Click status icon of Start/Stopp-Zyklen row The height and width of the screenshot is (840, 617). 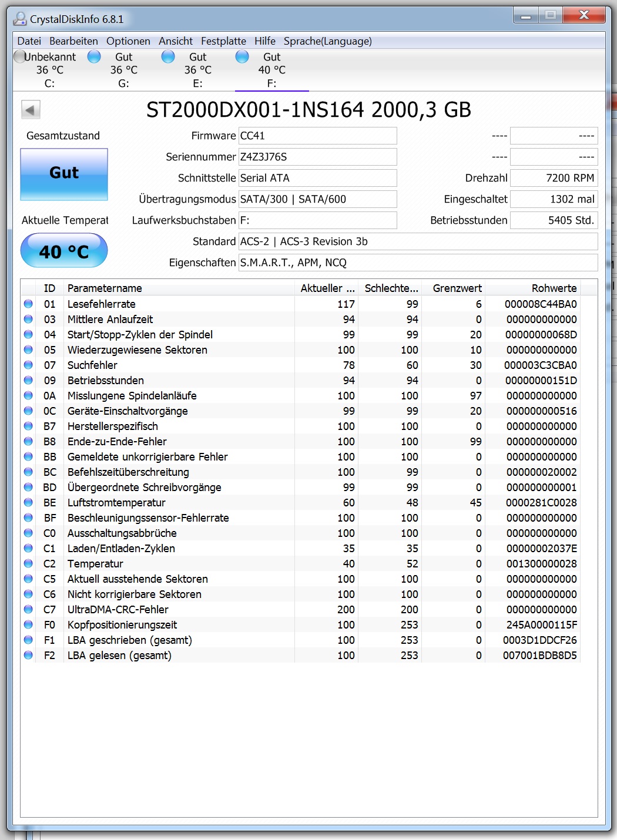click(28, 334)
